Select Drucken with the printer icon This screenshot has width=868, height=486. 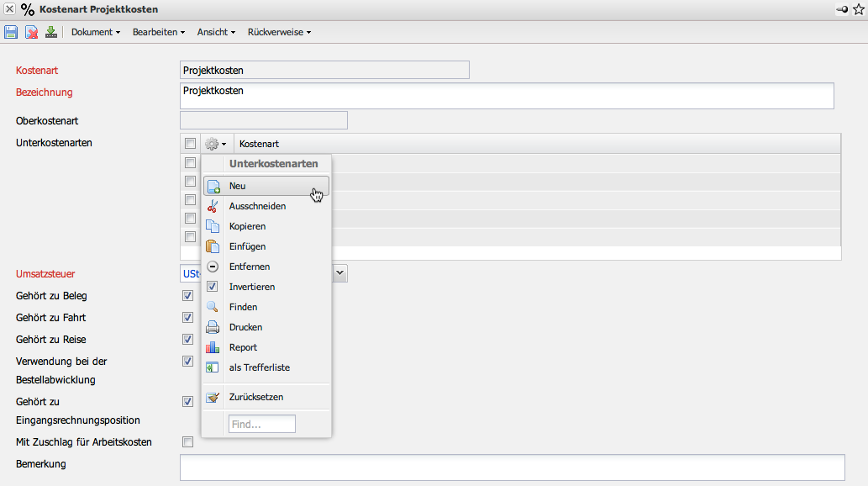point(245,327)
